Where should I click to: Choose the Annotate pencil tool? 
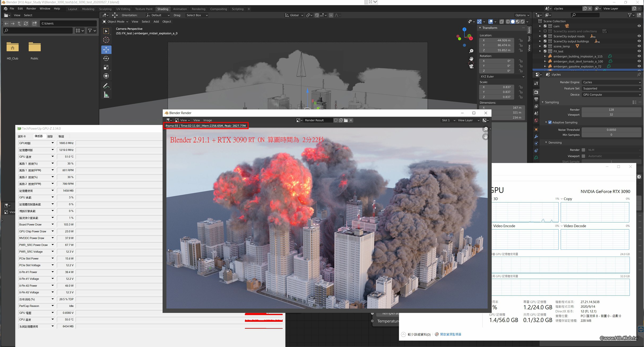(106, 86)
